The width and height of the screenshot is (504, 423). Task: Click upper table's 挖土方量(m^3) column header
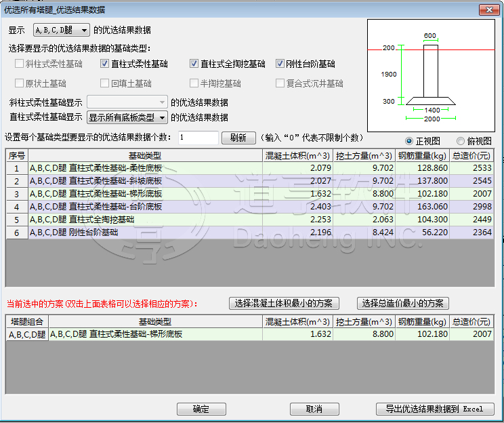point(364,156)
